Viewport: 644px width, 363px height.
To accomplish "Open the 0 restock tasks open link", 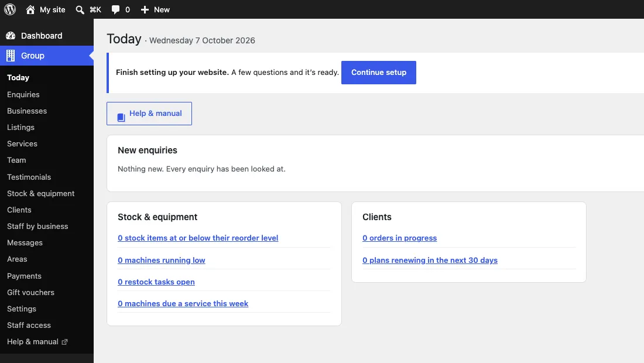I will (156, 282).
